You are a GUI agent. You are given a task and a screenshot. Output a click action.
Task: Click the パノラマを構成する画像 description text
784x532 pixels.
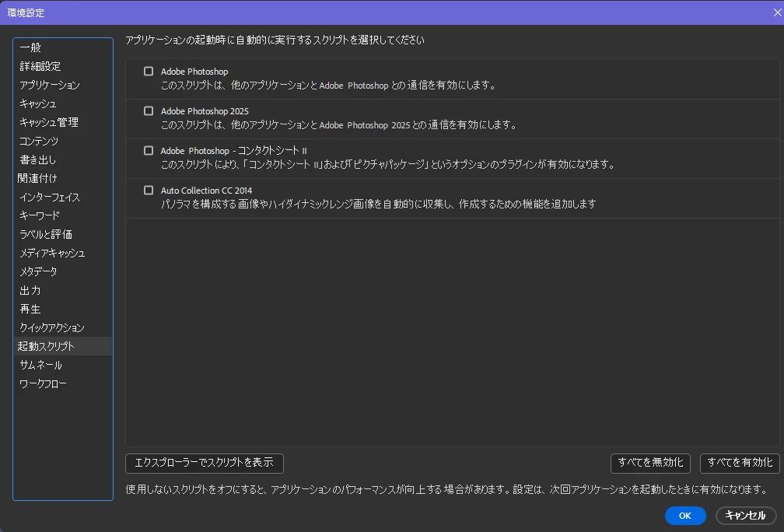click(379, 204)
